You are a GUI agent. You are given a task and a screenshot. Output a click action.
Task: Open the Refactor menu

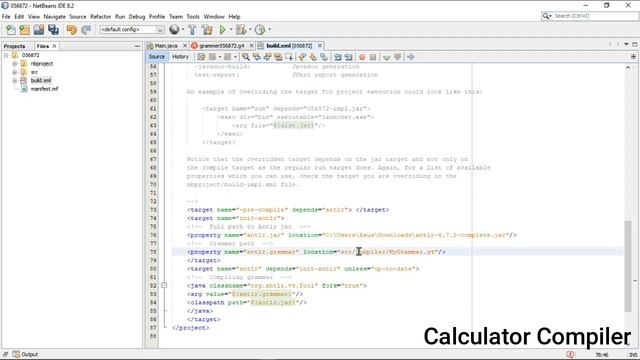(101, 17)
